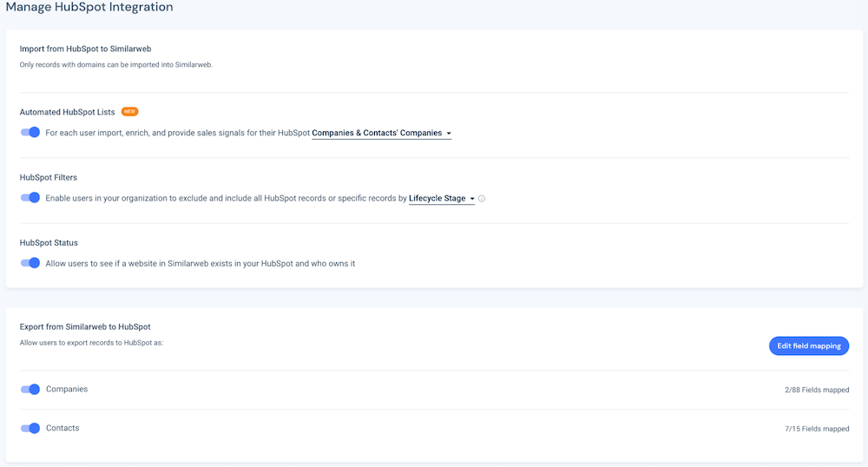Screen dimensions: 868x467
Task: Click the Import from HubSpot to Similarweb heading
Action: [85, 49]
